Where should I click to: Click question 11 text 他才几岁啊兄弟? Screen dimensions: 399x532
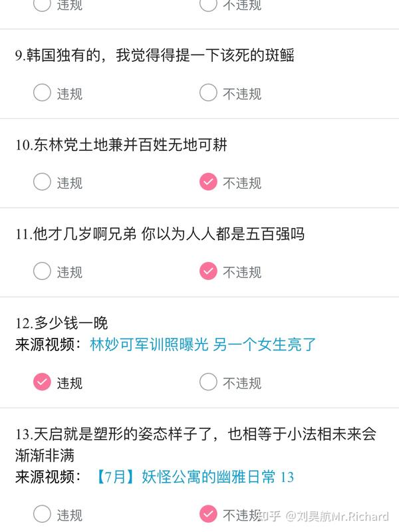click(x=160, y=234)
